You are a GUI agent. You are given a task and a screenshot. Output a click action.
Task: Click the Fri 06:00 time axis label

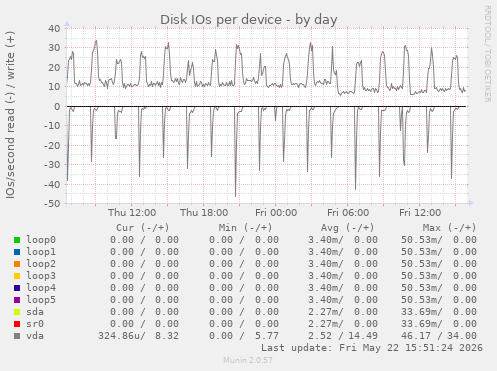pyautogui.click(x=348, y=213)
